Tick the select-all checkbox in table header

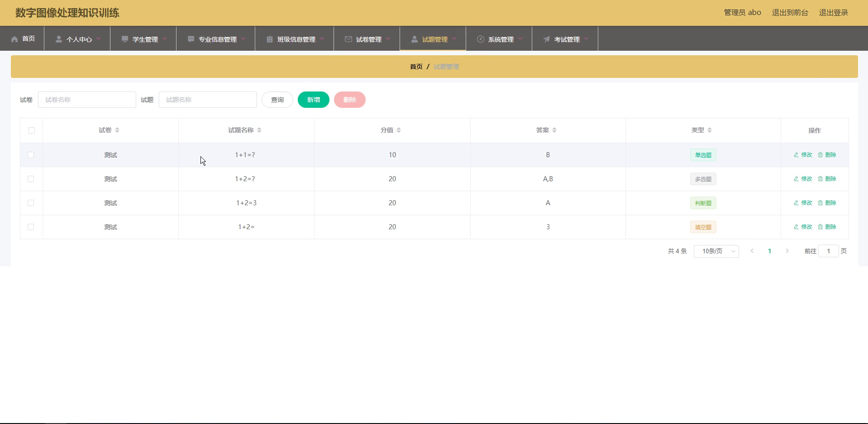click(32, 130)
